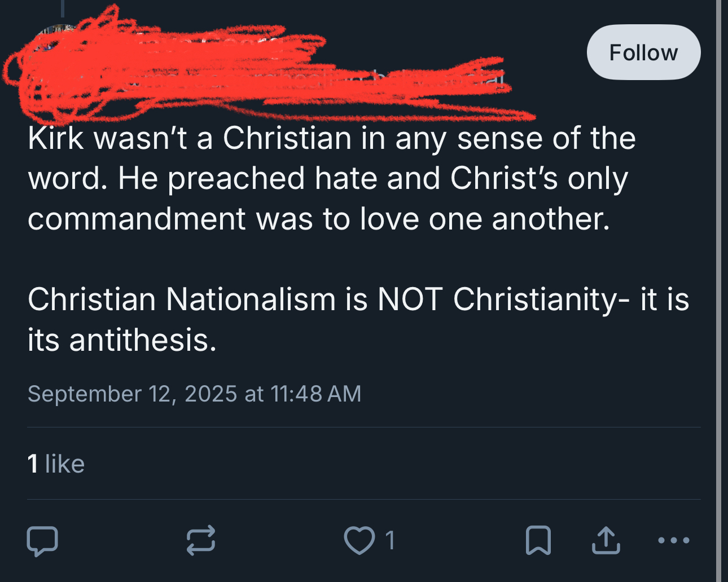Open the share upload-arrow icon
728x582 pixels.
pos(606,540)
